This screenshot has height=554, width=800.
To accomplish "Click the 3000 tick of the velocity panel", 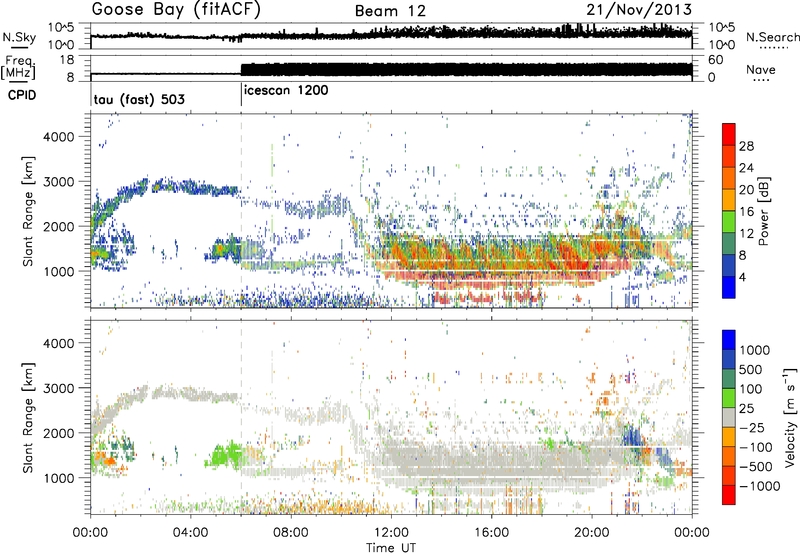I will [x=58, y=388].
